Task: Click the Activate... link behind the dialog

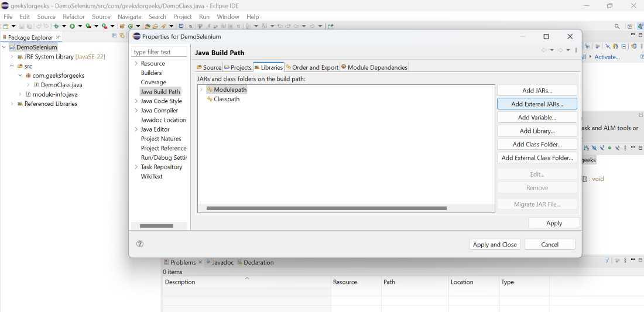Action: coord(607,57)
